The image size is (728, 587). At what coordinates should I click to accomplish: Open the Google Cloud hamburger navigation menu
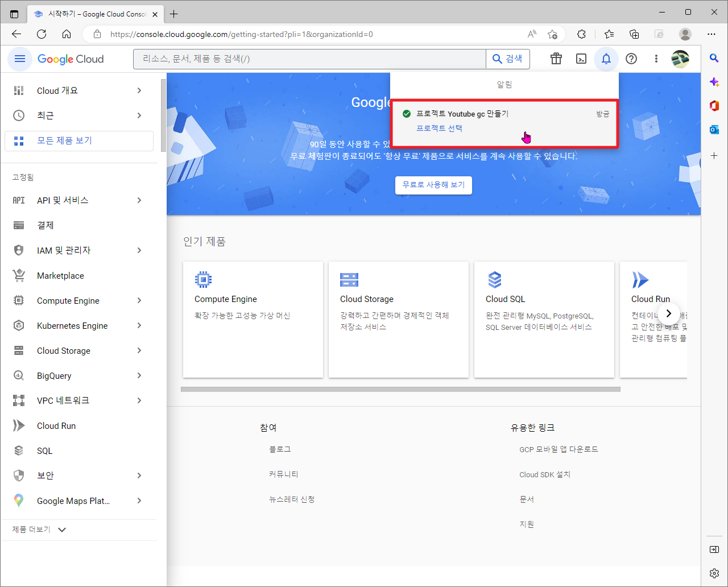click(20, 59)
